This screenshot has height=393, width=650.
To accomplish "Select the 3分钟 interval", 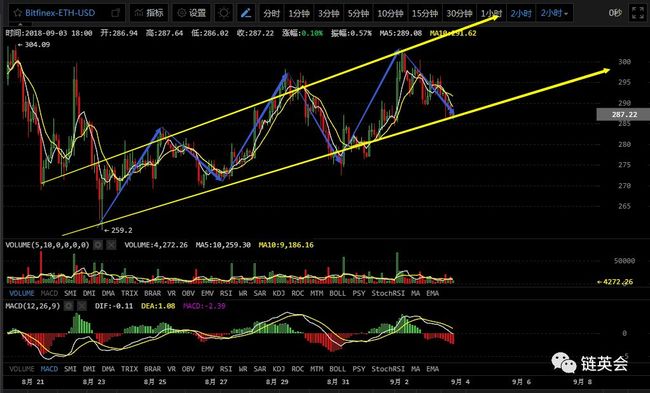I will pos(329,13).
